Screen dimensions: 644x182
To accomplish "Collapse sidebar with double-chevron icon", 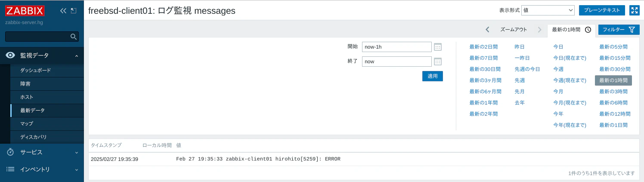I will (x=63, y=11).
